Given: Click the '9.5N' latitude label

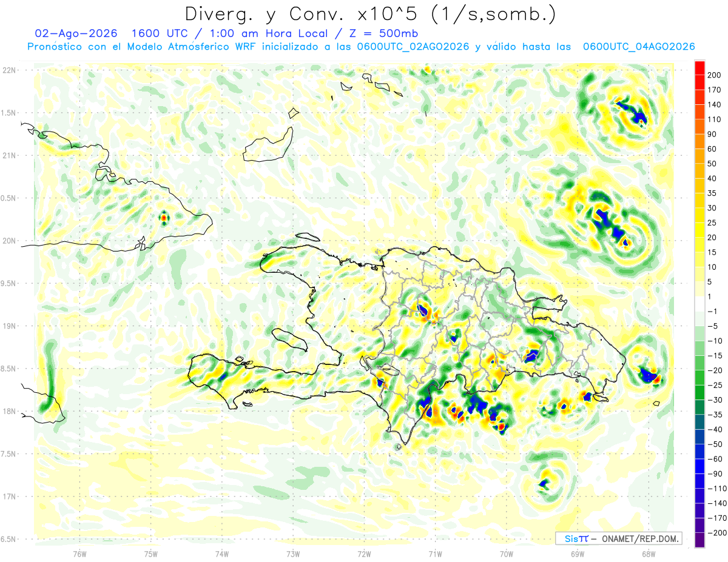Looking at the screenshot, I should pos(8,283).
